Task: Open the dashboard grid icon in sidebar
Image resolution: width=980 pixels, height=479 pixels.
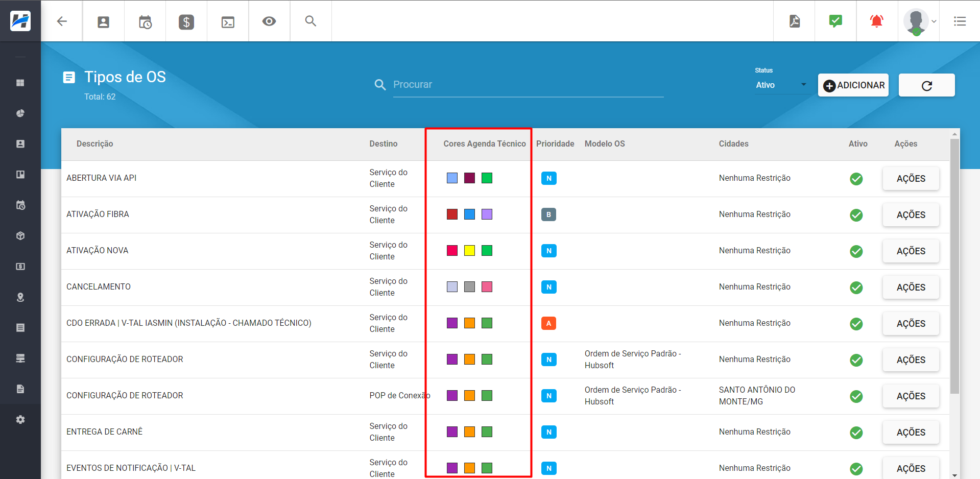Action: click(x=20, y=83)
